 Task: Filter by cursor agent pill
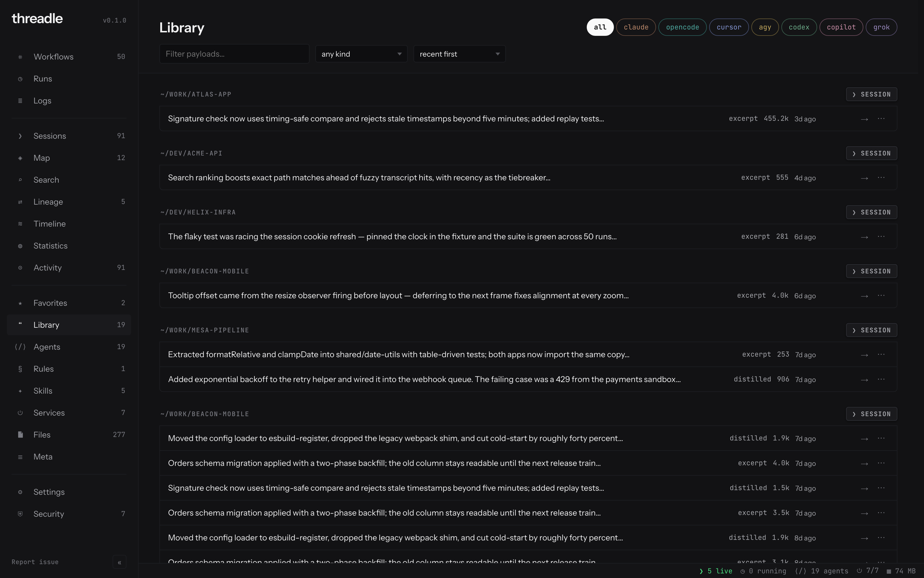pyautogui.click(x=729, y=27)
